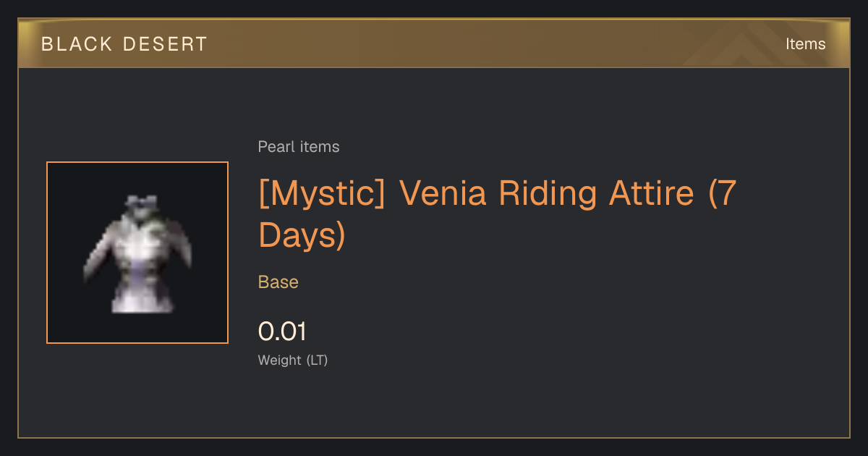
Task: Click the BLACK DESERT header title
Action: point(124,44)
